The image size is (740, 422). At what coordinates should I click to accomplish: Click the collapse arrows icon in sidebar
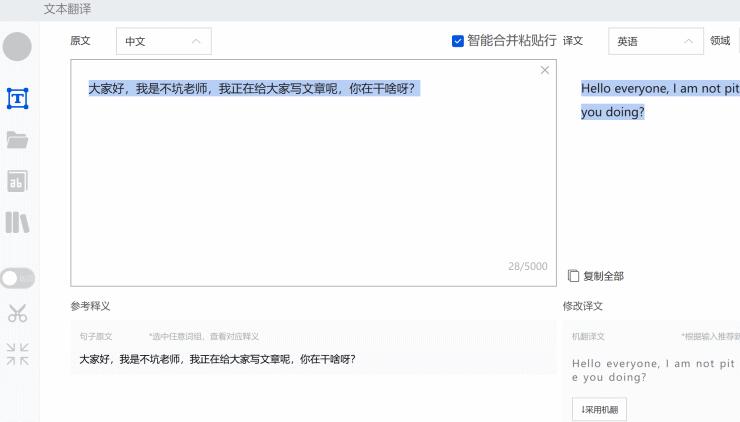pyautogui.click(x=17, y=353)
